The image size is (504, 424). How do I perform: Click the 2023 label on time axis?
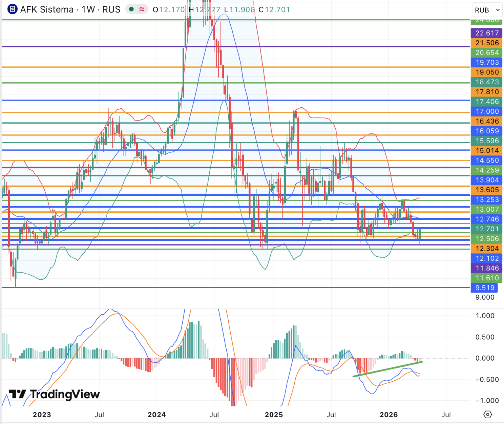pyautogui.click(x=42, y=415)
